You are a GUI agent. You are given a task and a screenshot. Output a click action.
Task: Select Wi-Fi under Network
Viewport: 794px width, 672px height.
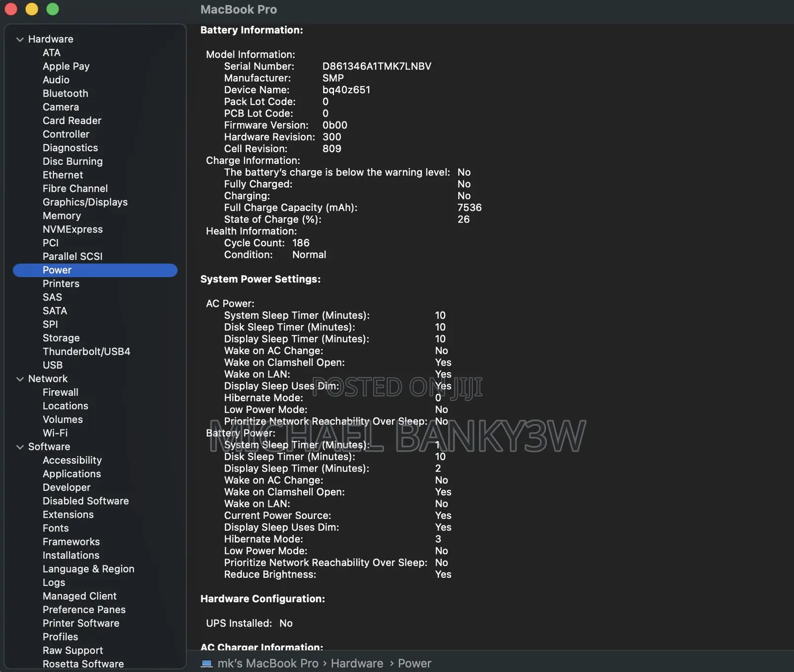pos(55,433)
